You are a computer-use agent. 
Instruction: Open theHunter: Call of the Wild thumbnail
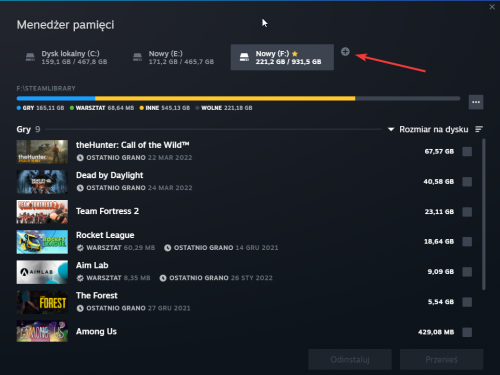(42, 152)
